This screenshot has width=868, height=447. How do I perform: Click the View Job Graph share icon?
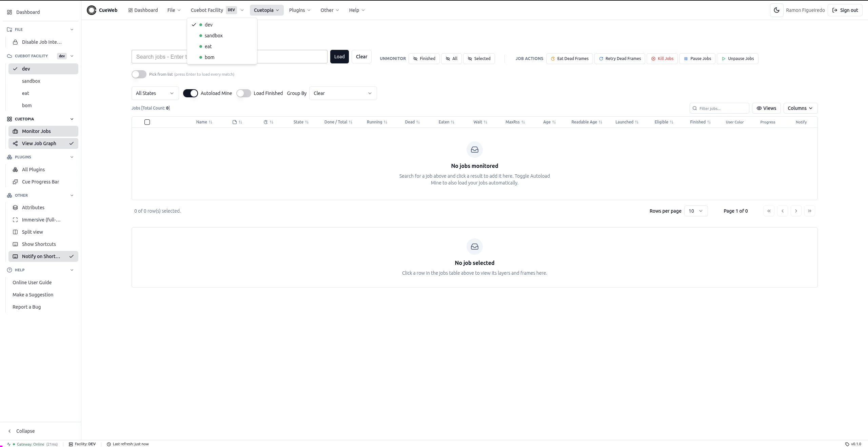coord(15,143)
